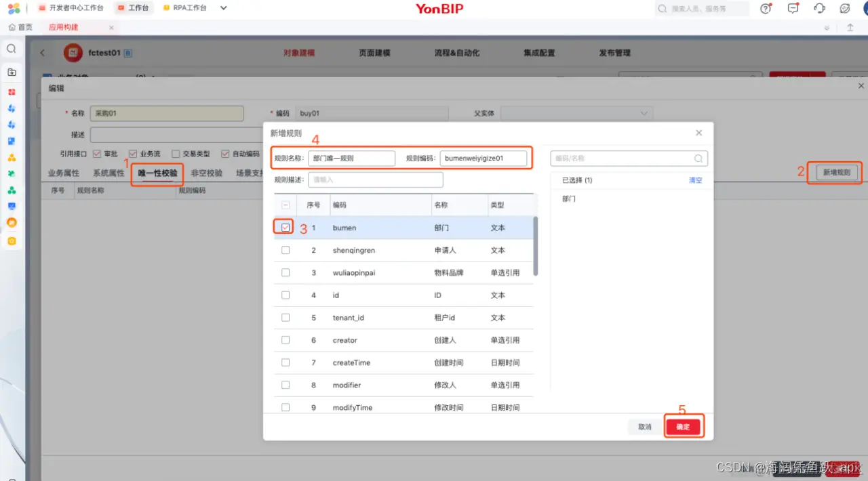Click the selected '部门' item in the right panel
The height and width of the screenshot is (481, 868).
pos(569,199)
